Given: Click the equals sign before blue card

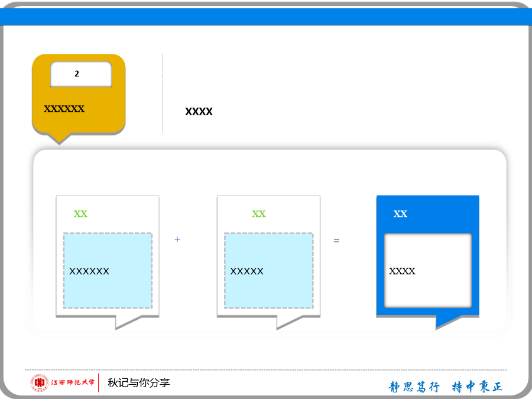Looking at the screenshot, I should click(336, 241).
